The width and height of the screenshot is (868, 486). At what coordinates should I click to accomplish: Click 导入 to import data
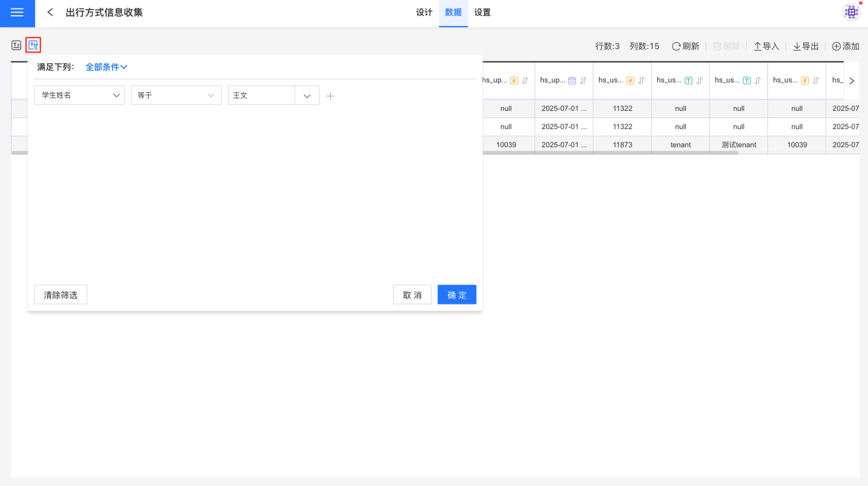766,46
